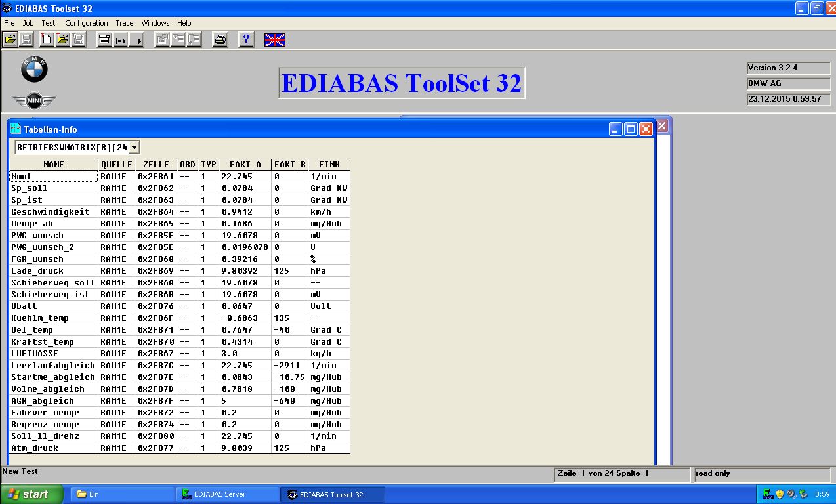Click the open file toolbar icon
The image size is (836, 504).
click(x=10, y=40)
